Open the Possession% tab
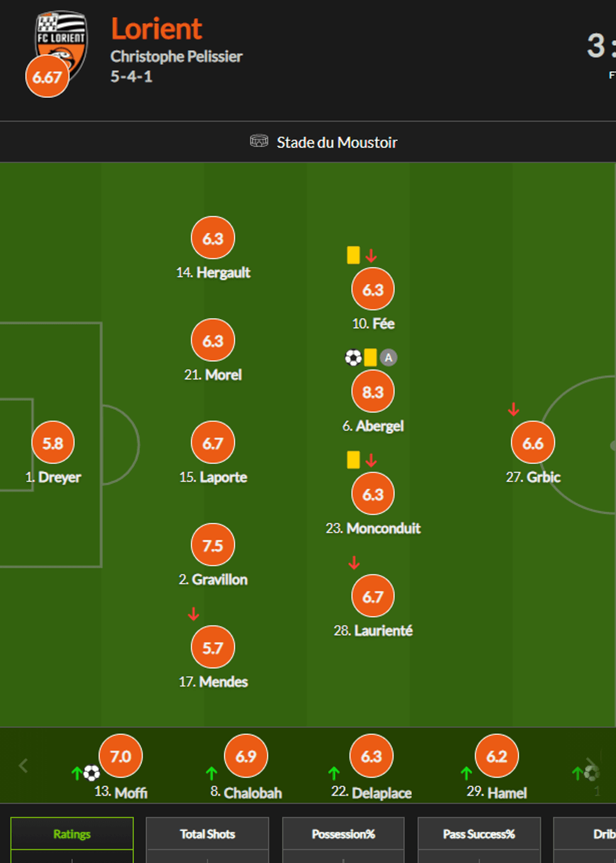Screen dimensions: 616x863 (x=343, y=834)
